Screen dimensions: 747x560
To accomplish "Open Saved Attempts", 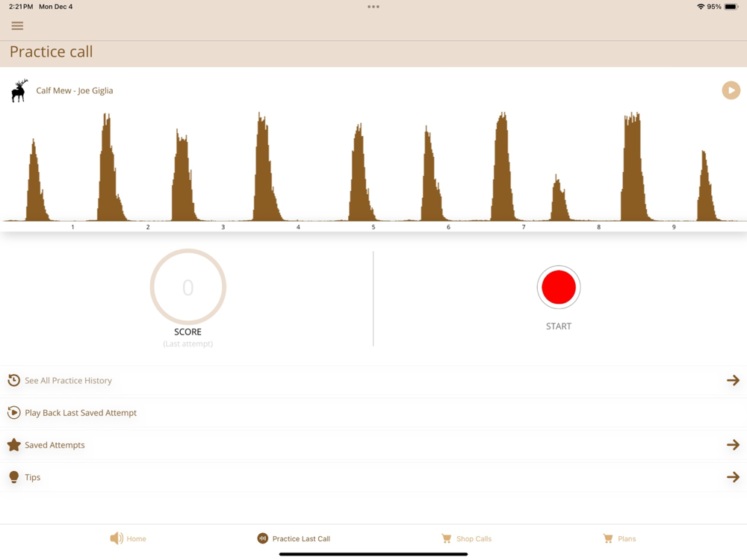I will pos(373,445).
